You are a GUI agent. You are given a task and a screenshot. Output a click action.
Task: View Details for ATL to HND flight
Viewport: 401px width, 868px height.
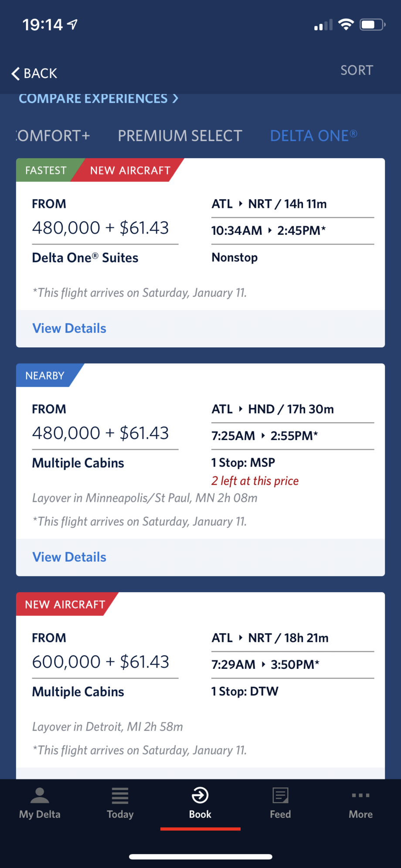click(69, 557)
